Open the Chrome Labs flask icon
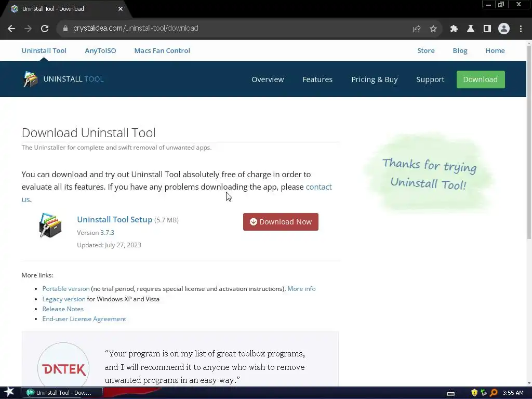The image size is (532, 399). [x=471, y=29]
